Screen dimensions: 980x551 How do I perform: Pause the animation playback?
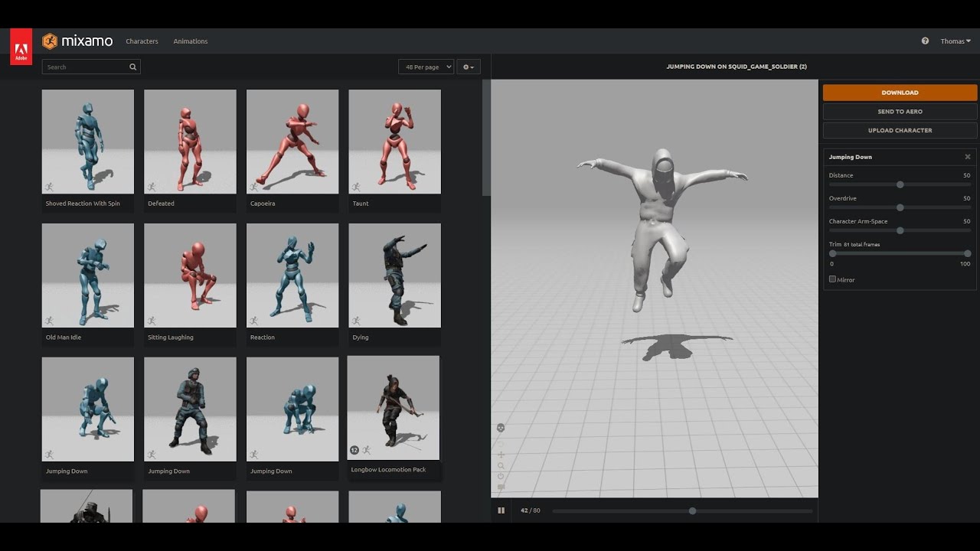[x=501, y=510]
